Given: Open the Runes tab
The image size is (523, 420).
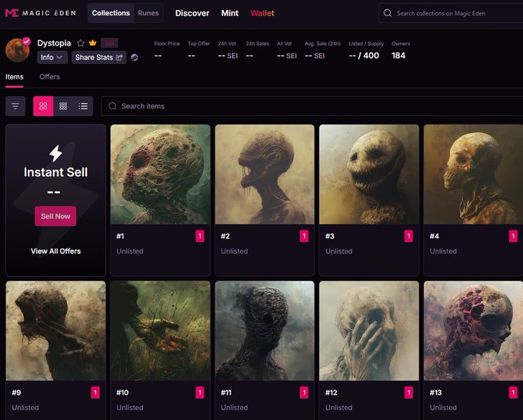Looking at the screenshot, I should 148,13.
